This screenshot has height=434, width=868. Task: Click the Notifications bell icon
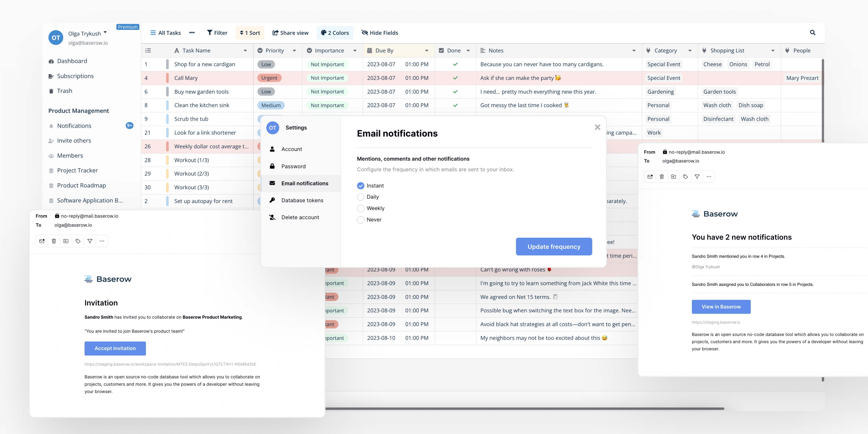(x=51, y=126)
